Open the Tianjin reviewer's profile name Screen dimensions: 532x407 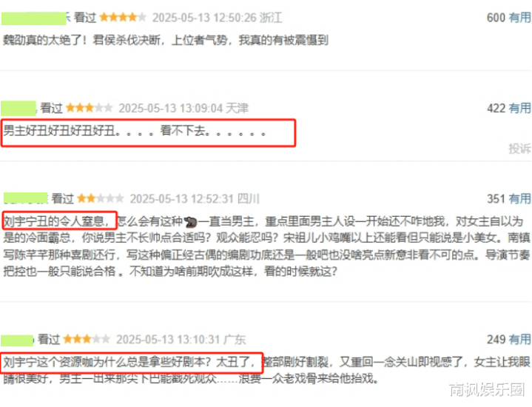[19, 108]
